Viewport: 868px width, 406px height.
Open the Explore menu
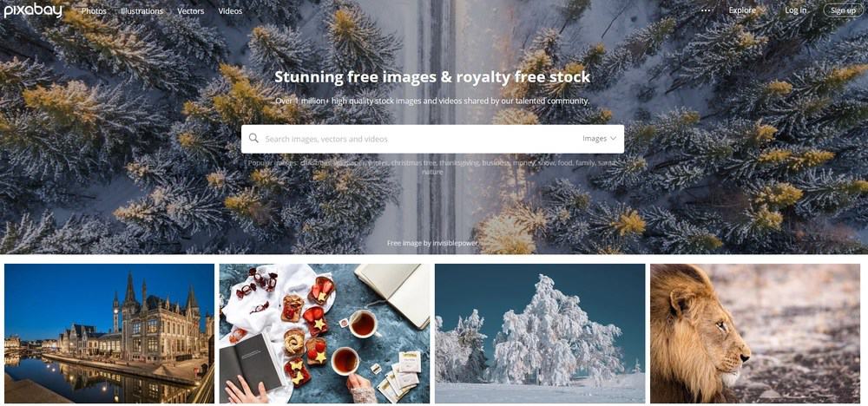(742, 10)
